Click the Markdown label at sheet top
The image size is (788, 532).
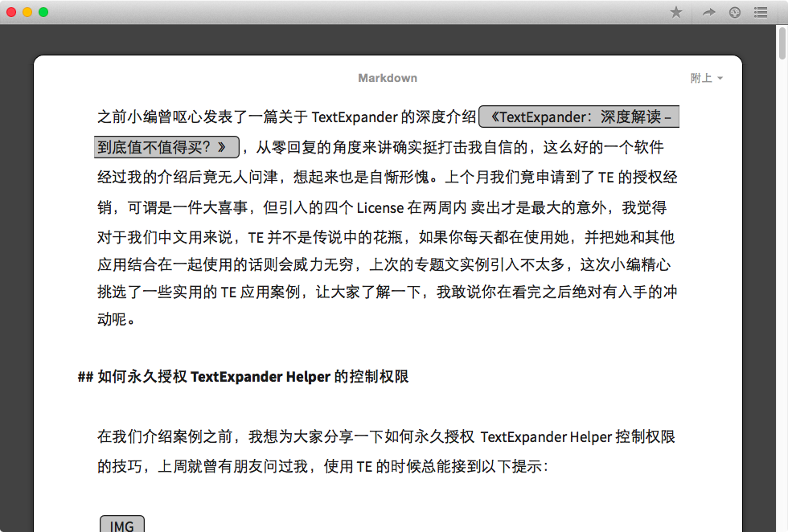click(388, 78)
